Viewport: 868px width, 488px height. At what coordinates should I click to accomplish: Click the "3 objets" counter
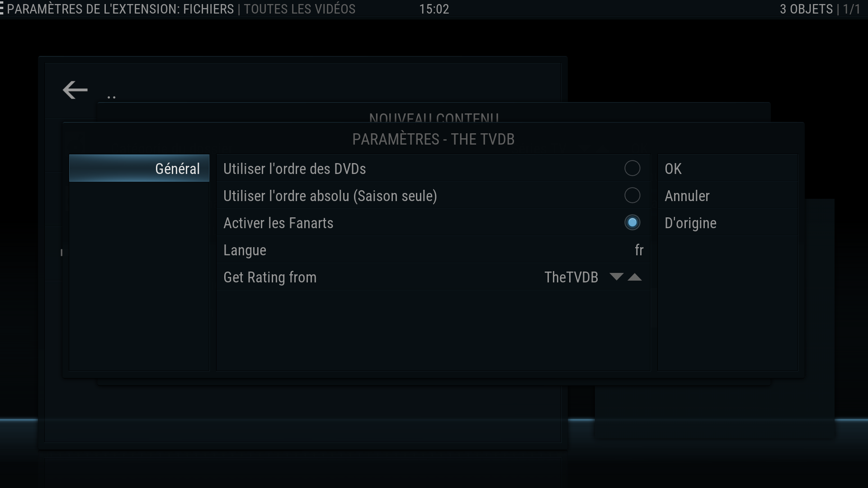coord(806,9)
